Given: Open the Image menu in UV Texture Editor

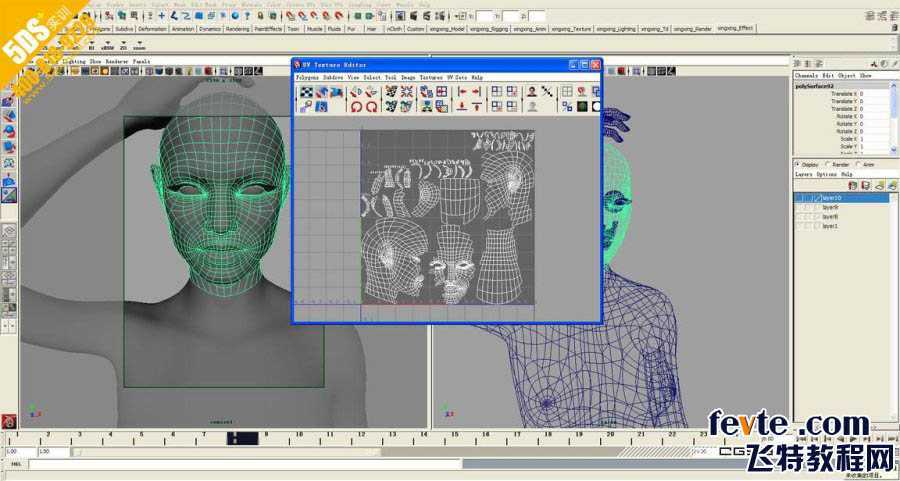Looking at the screenshot, I should [x=408, y=77].
